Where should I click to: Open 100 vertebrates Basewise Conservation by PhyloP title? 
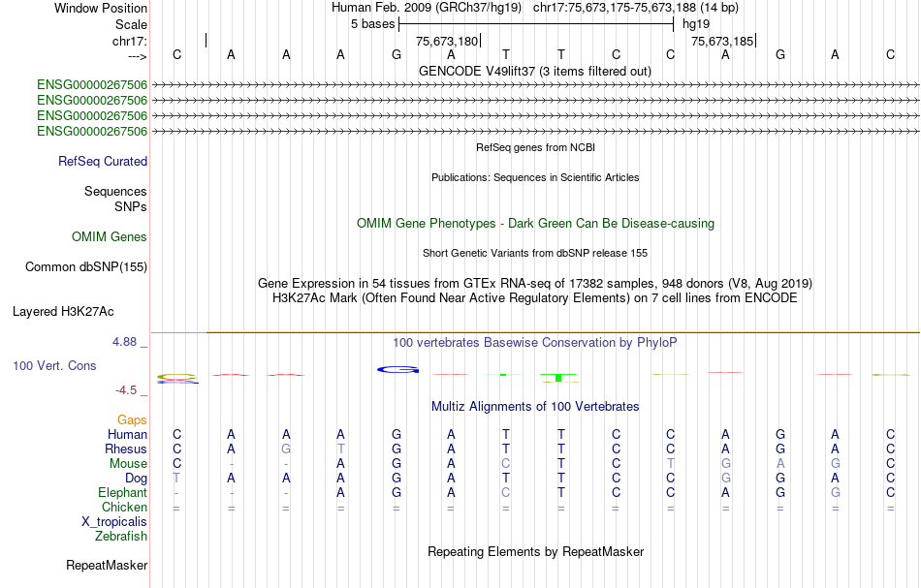point(535,343)
